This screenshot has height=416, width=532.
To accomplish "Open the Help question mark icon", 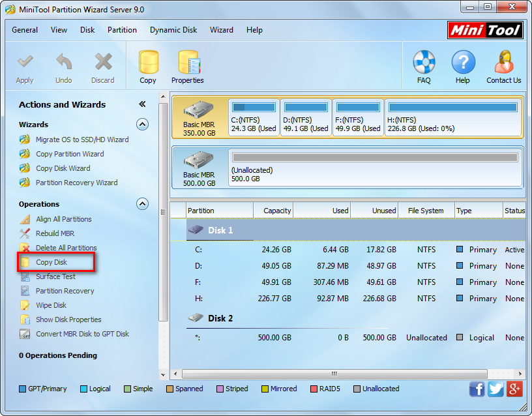I will 463,62.
